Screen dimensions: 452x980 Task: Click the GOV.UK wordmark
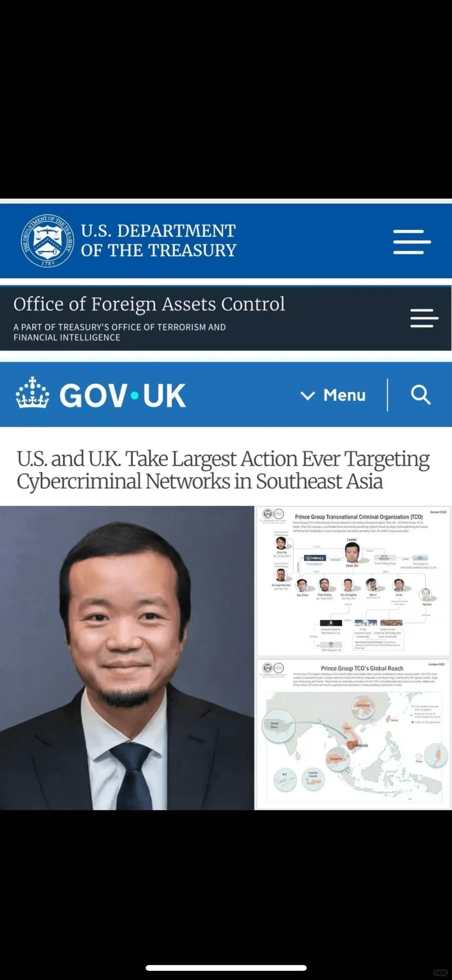pos(122,395)
